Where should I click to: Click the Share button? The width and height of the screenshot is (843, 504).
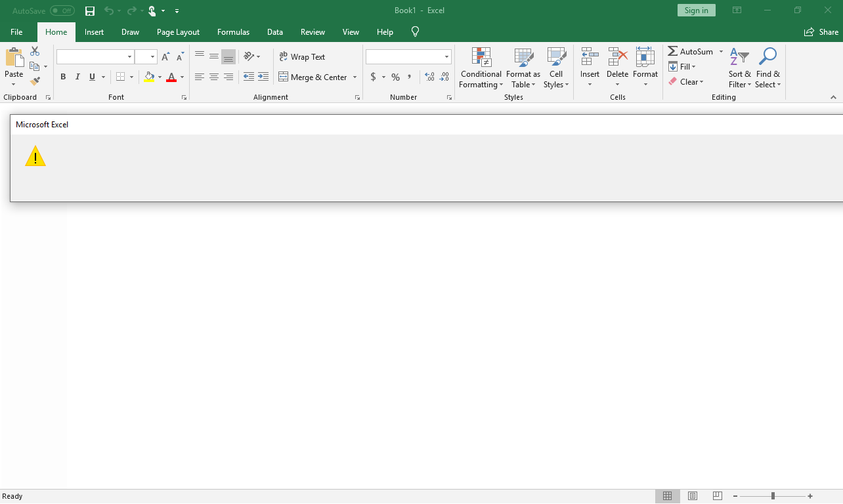[821, 32]
